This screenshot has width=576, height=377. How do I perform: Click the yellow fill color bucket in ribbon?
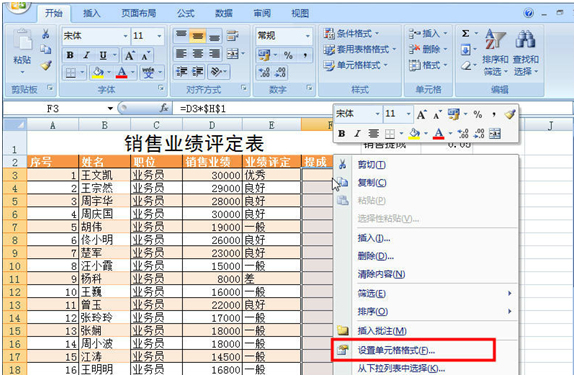(x=97, y=72)
